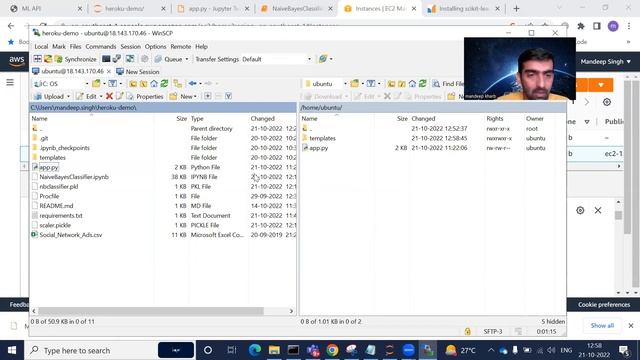640x360 pixels.
Task: Go to local parent directory icon
Action: click(x=133, y=84)
